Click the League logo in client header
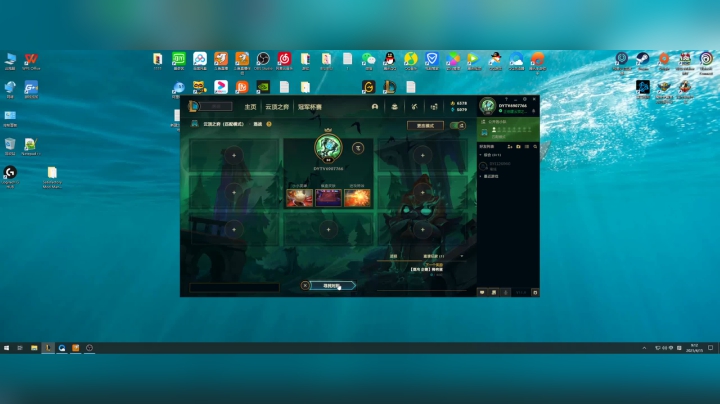Viewport: 720px width, 404px height. tap(193, 107)
